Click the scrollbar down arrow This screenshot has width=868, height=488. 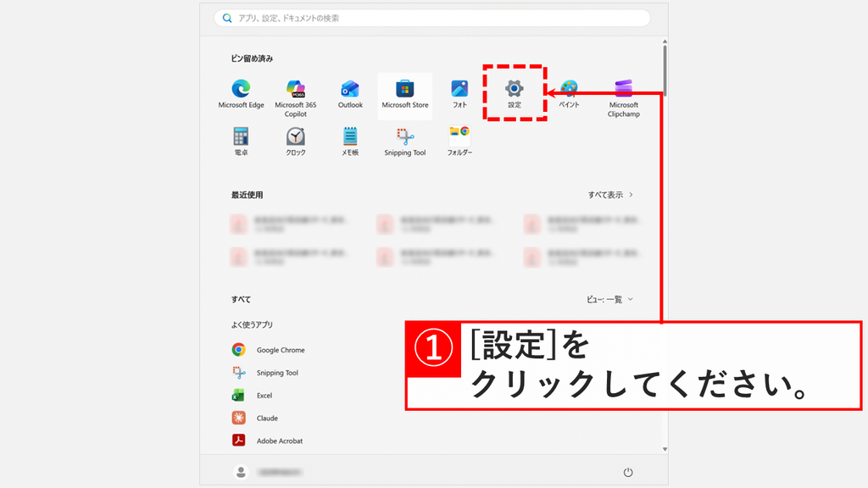coord(665,449)
